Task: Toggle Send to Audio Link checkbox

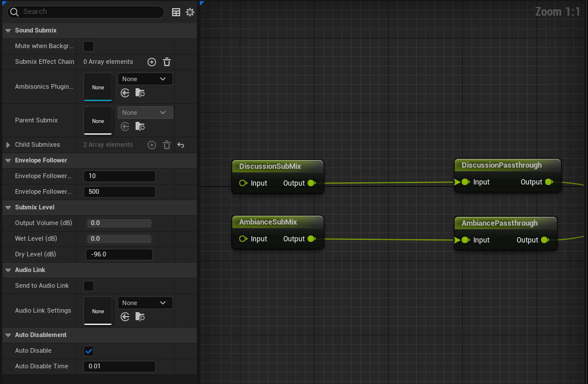Action: (x=89, y=286)
